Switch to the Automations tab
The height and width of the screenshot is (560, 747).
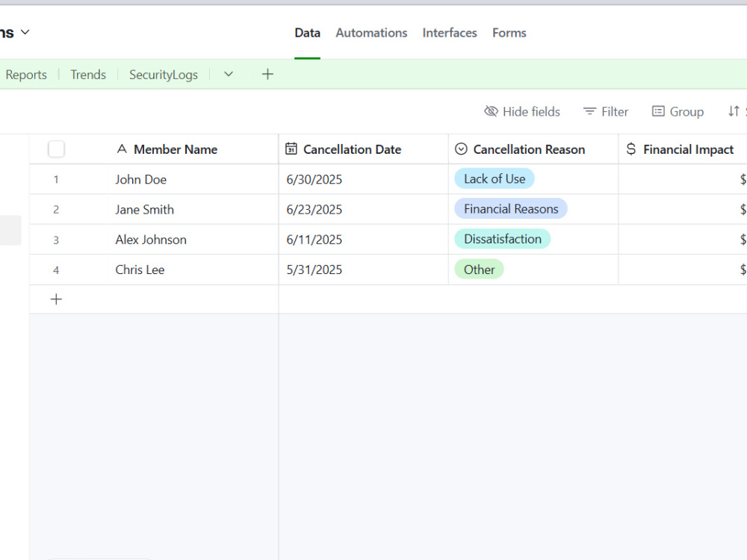coord(371,33)
